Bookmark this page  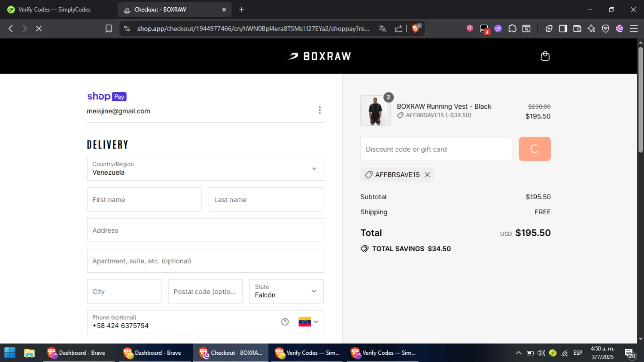(109, 28)
